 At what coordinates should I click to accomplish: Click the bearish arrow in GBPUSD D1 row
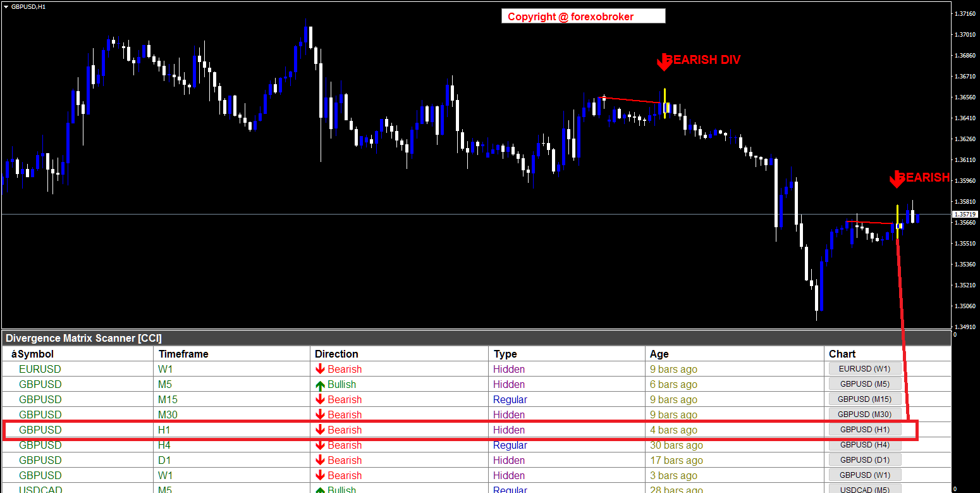pos(320,460)
